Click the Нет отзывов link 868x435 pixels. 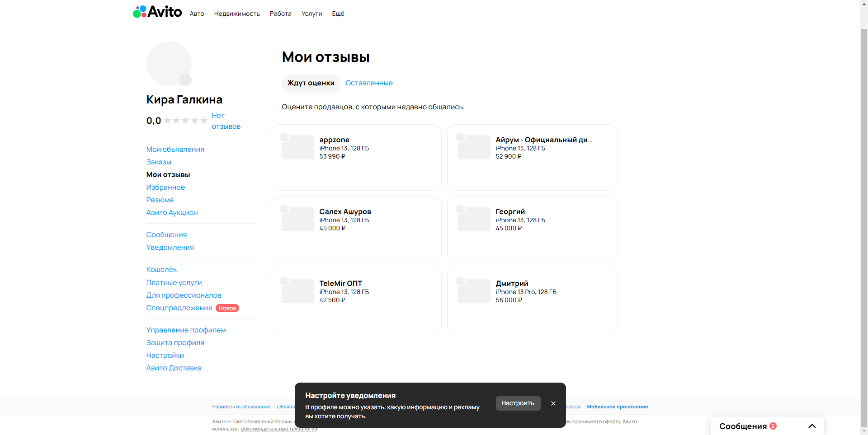click(x=226, y=121)
